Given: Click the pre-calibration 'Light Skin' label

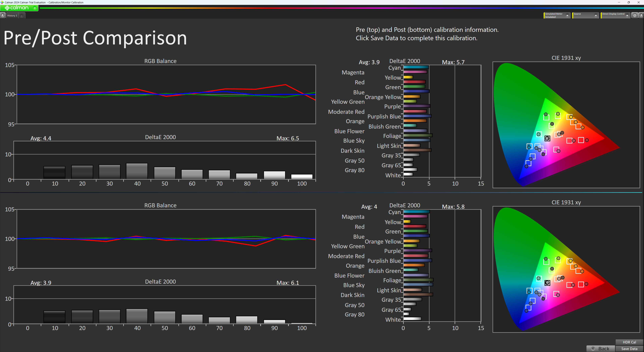Looking at the screenshot, I should [389, 146].
